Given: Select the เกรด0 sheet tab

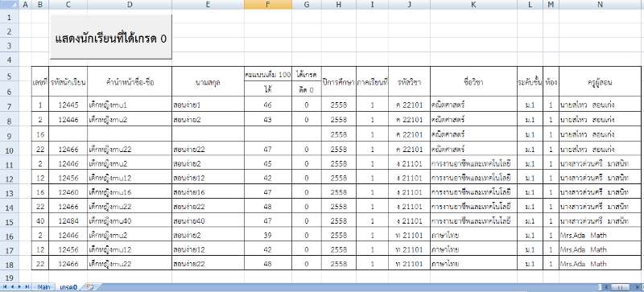Looking at the screenshot, I should click(x=68, y=287).
